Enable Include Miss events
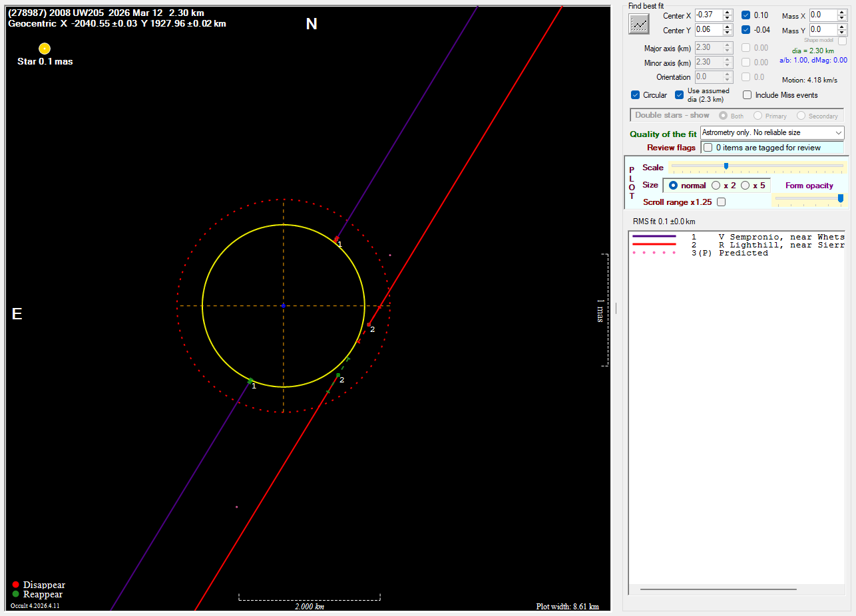 click(x=748, y=95)
